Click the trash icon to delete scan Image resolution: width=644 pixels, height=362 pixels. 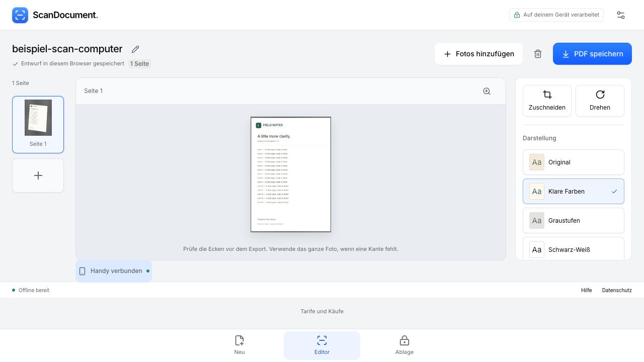(538, 54)
